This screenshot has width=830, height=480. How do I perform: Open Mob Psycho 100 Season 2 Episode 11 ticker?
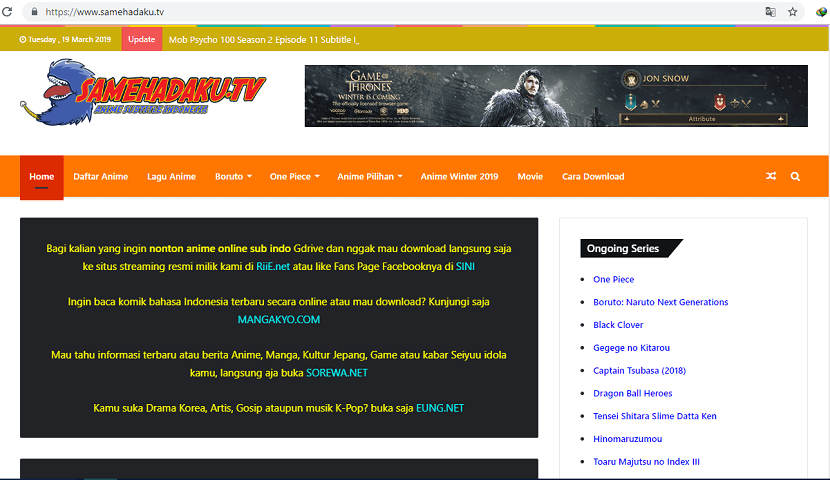(264, 40)
